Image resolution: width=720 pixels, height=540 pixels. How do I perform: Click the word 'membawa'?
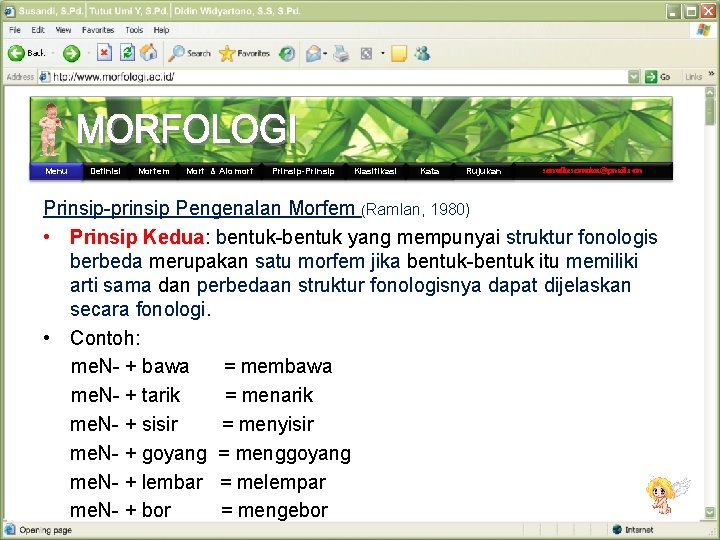point(286,366)
